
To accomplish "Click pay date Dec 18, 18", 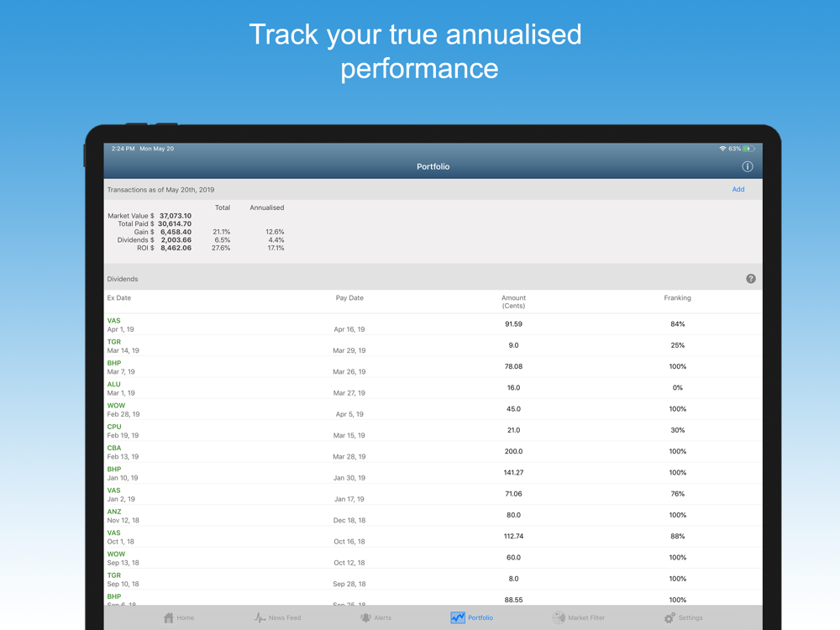I will click(349, 520).
